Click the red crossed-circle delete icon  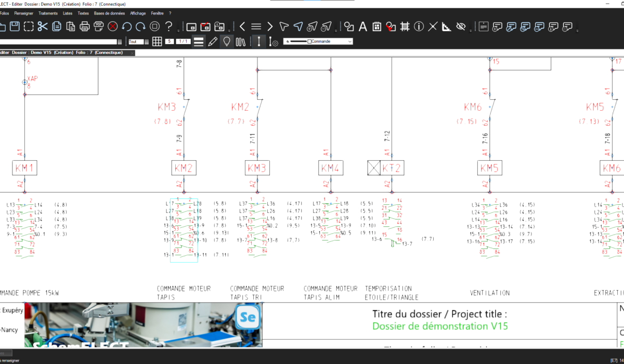click(113, 26)
